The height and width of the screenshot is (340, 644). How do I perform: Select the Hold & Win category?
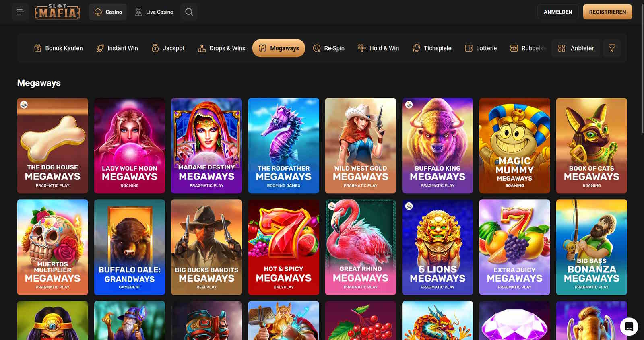pos(378,48)
